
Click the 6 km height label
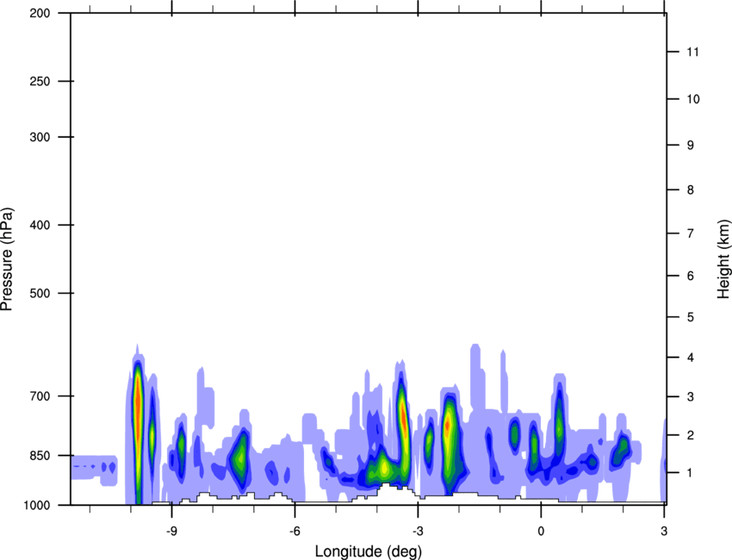click(691, 276)
